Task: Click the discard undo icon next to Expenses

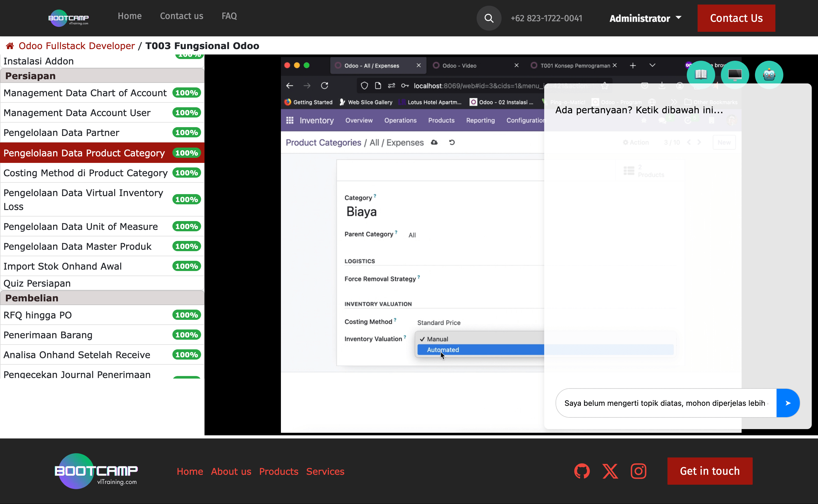Action: [452, 142]
